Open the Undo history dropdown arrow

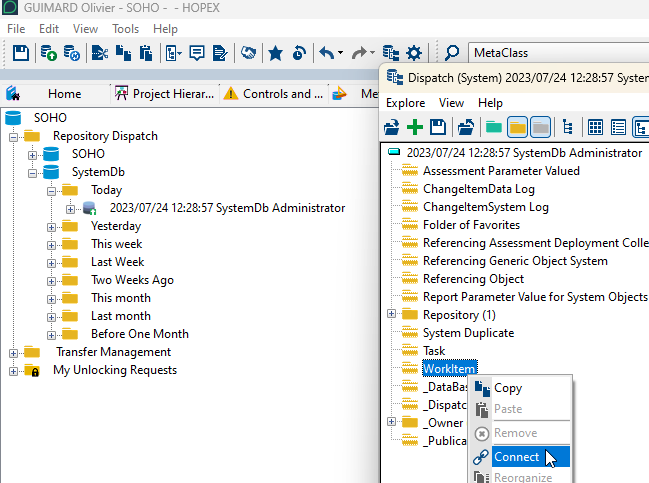(x=340, y=53)
